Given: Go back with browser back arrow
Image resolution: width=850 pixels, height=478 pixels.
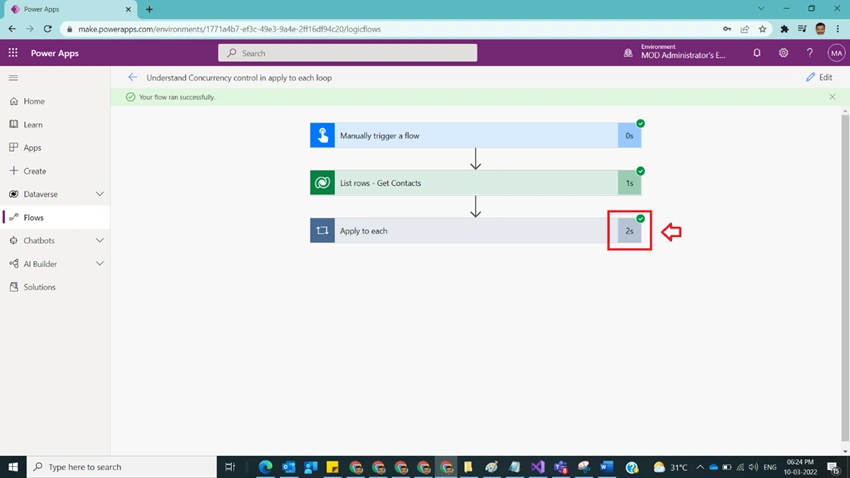Looking at the screenshot, I should pyautogui.click(x=12, y=29).
